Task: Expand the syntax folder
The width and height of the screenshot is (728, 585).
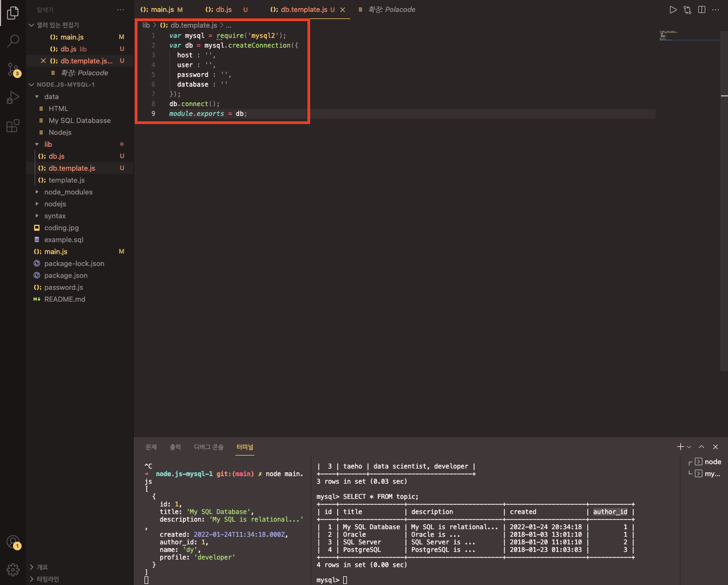Action: [x=80, y=216]
